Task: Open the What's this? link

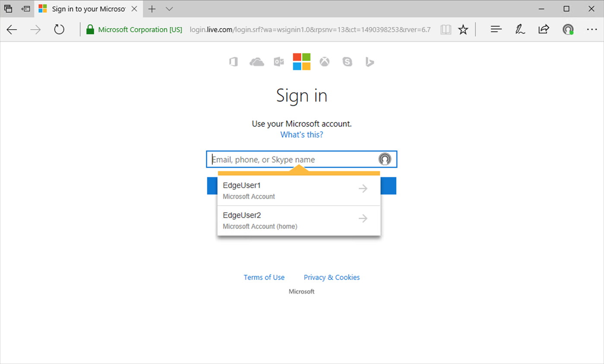Action: (301, 135)
